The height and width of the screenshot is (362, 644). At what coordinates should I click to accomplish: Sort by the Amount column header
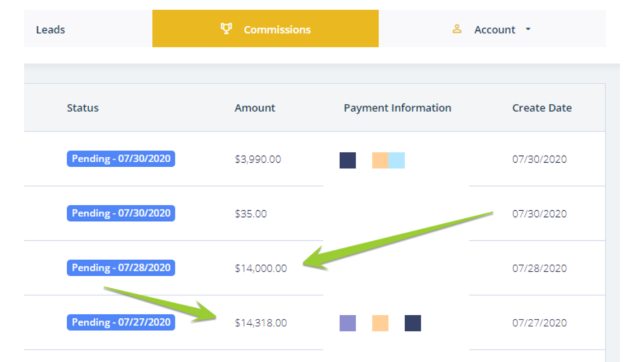click(x=255, y=108)
